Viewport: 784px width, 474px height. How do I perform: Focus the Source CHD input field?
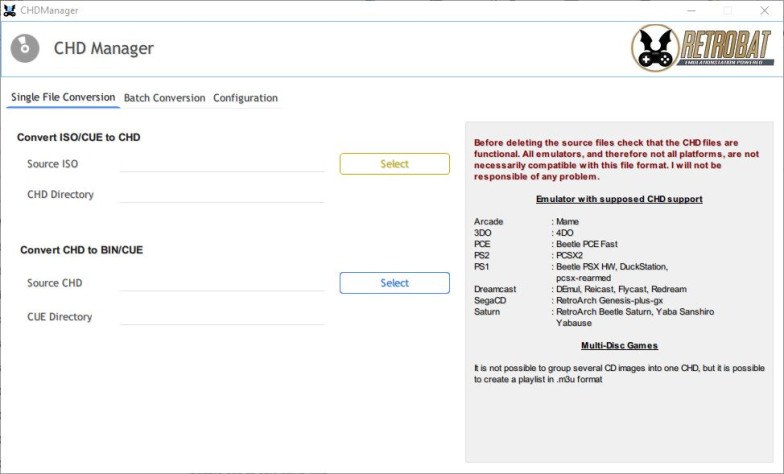click(x=222, y=283)
